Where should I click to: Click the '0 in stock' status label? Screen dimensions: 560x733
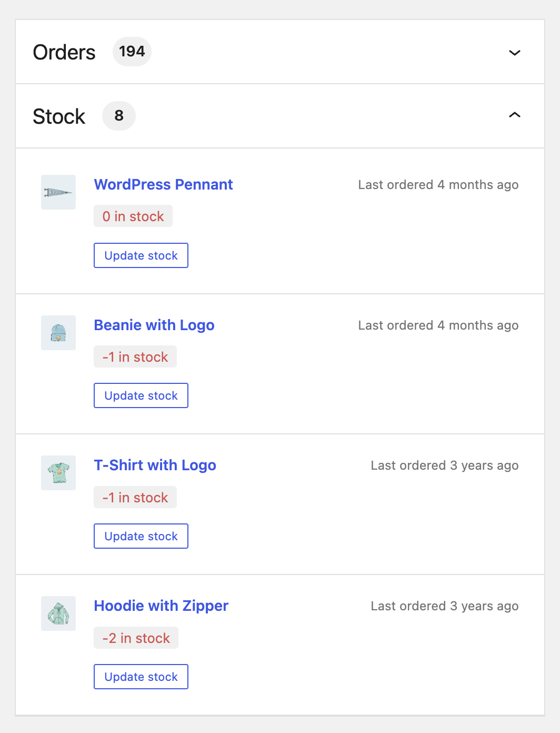(133, 216)
